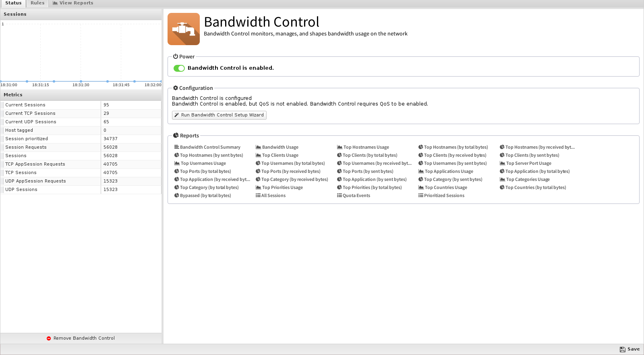Click the floppy disk Save icon
The width and height of the screenshot is (644, 355).
click(x=623, y=349)
